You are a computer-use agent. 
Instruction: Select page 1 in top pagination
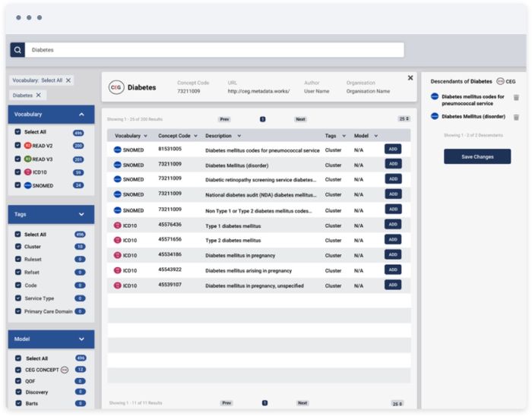(x=263, y=119)
